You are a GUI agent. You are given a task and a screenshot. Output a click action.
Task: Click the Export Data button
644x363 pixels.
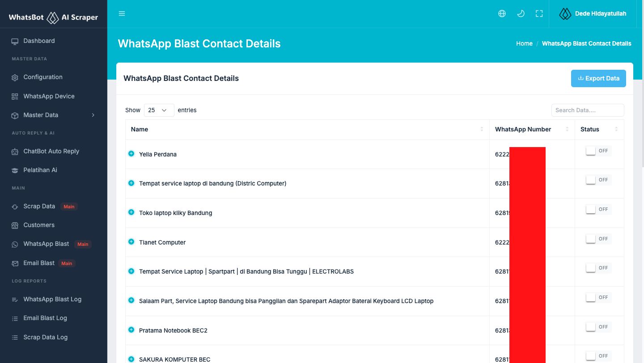598,78
